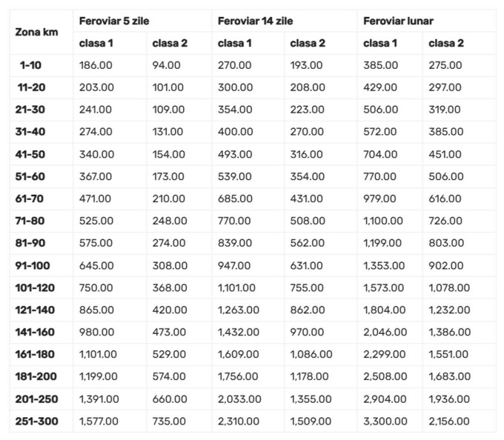This screenshot has height=440, width=504.
Task: Click the 1-10 zone row label
Action: click(x=32, y=65)
